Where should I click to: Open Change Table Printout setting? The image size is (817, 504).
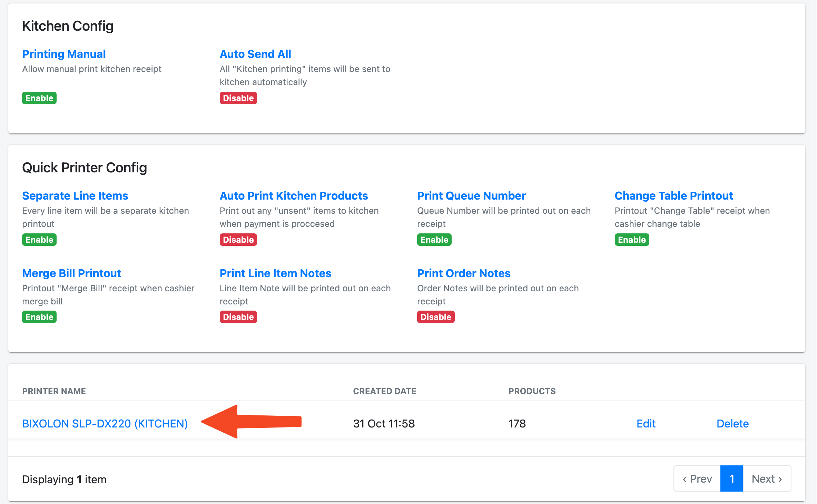coord(674,196)
